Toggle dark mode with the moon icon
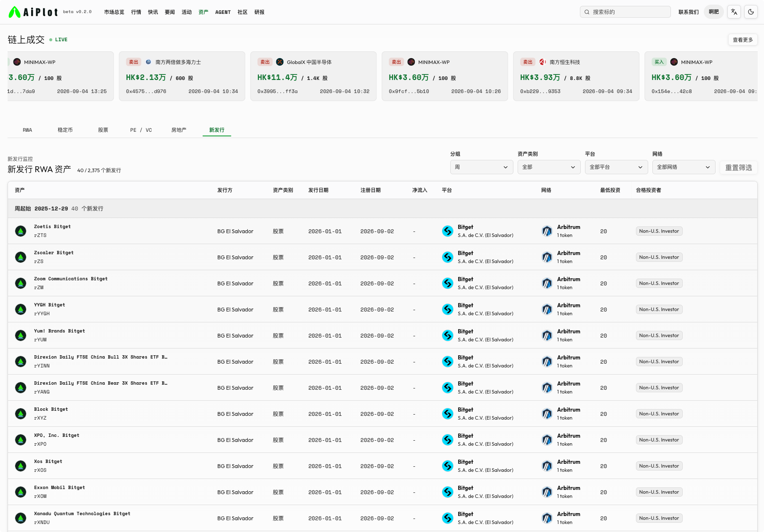The width and height of the screenshot is (764, 532). coord(751,12)
